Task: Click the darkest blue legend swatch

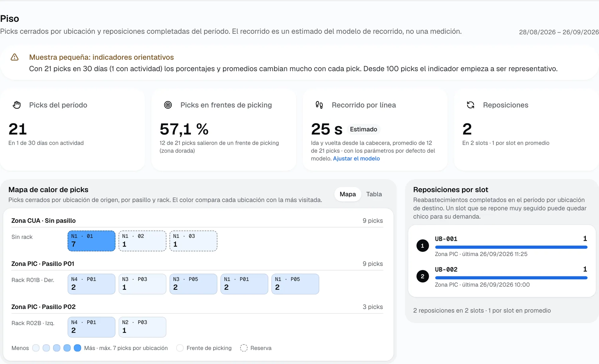Action: click(78, 348)
